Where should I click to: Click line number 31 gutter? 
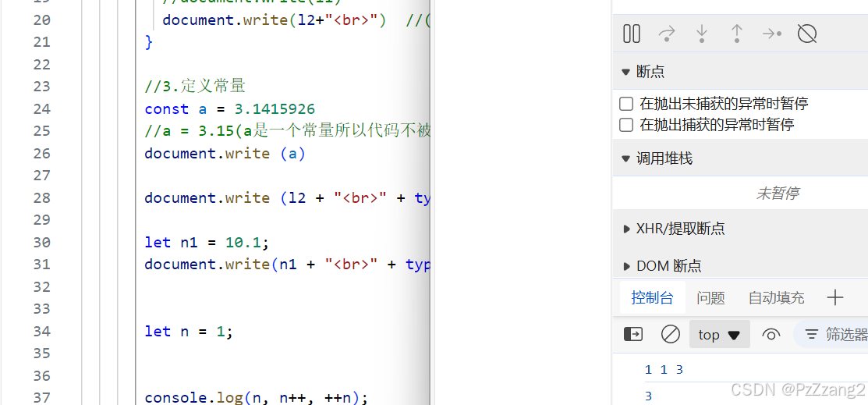click(42, 265)
